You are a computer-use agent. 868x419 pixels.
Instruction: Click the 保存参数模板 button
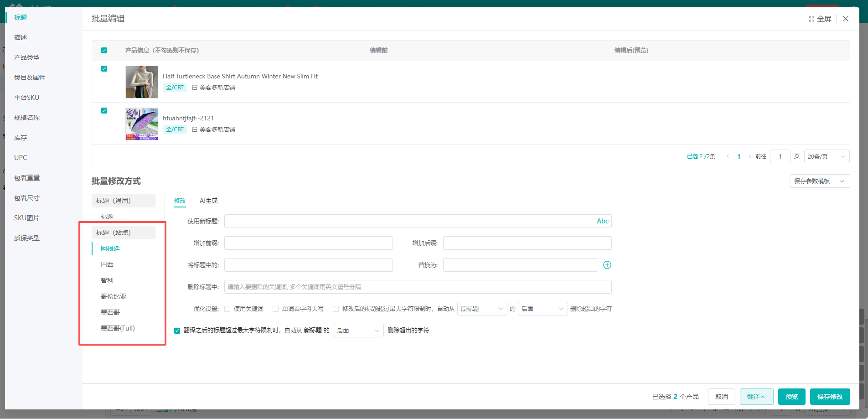812,181
